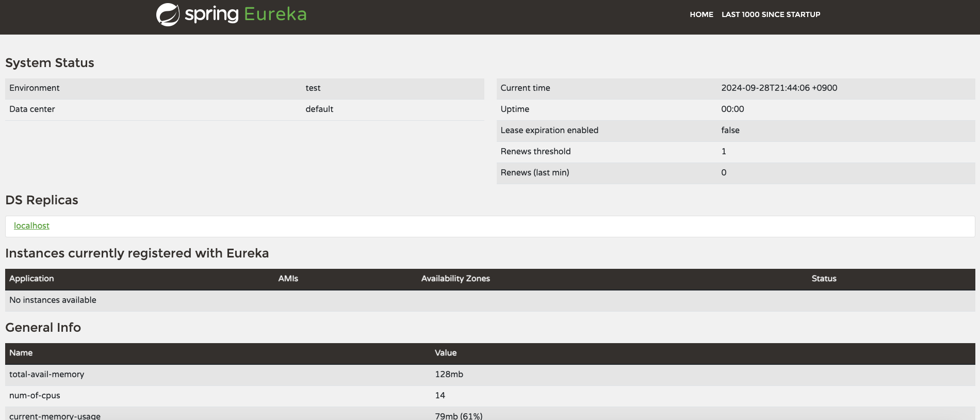Select the 'No instances available' row
The image size is (980, 420).
pos(490,300)
